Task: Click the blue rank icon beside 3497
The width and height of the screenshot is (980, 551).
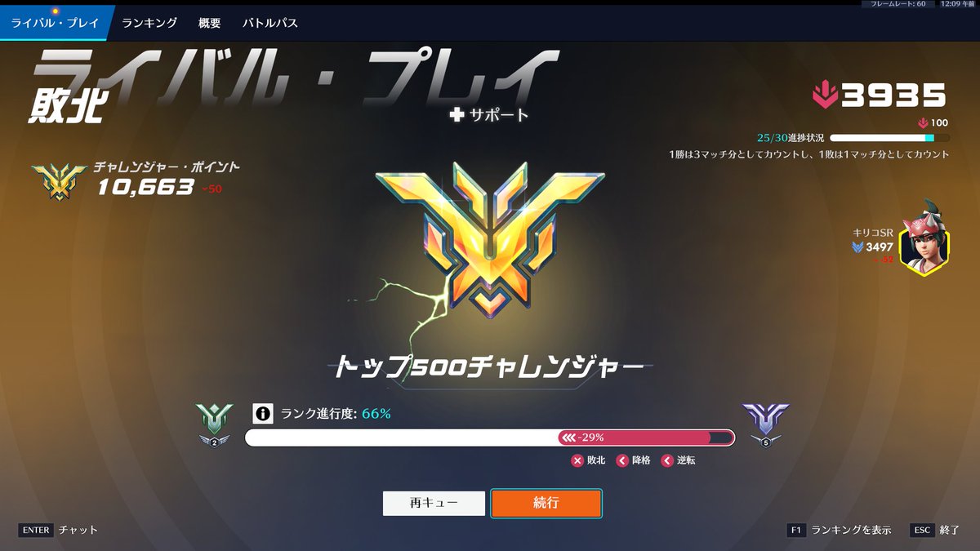Action: (x=857, y=247)
